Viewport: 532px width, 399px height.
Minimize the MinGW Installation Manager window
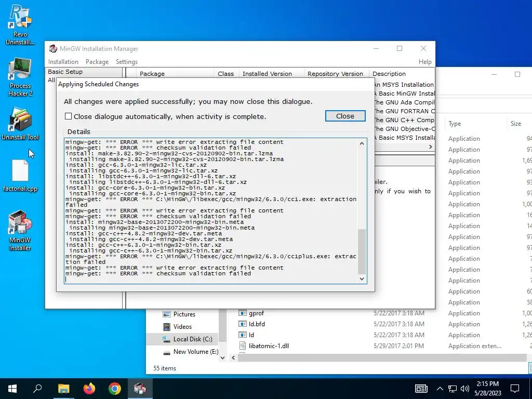376,48
